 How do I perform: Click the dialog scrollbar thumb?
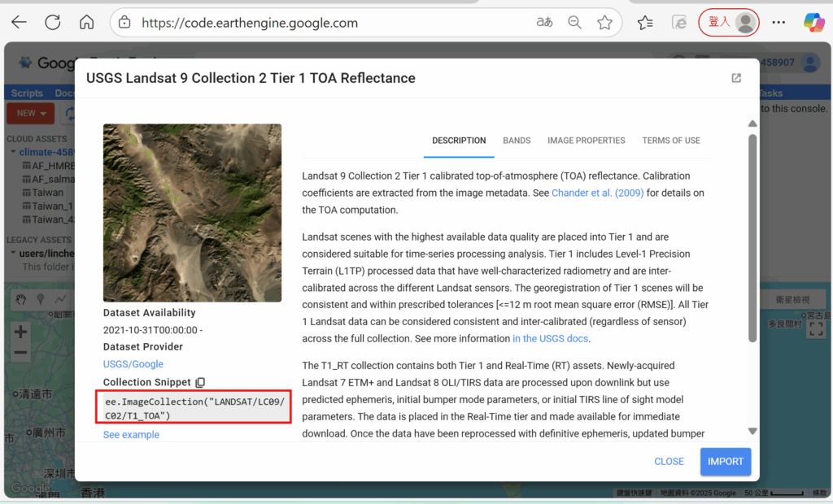752,238
